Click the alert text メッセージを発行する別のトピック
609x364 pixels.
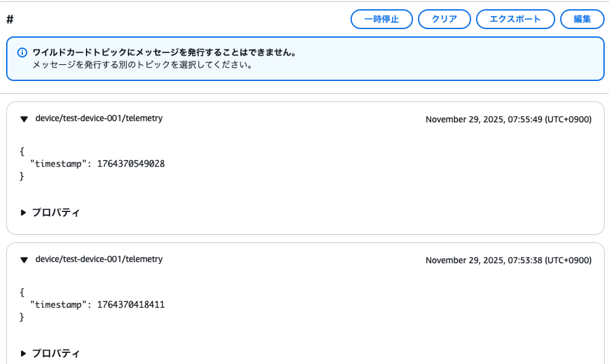tap(142, 65)
